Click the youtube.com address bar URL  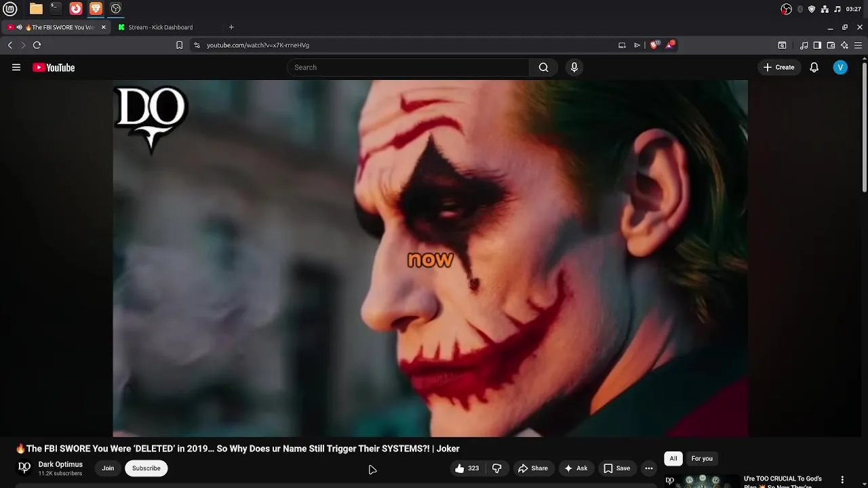[258, 45]
